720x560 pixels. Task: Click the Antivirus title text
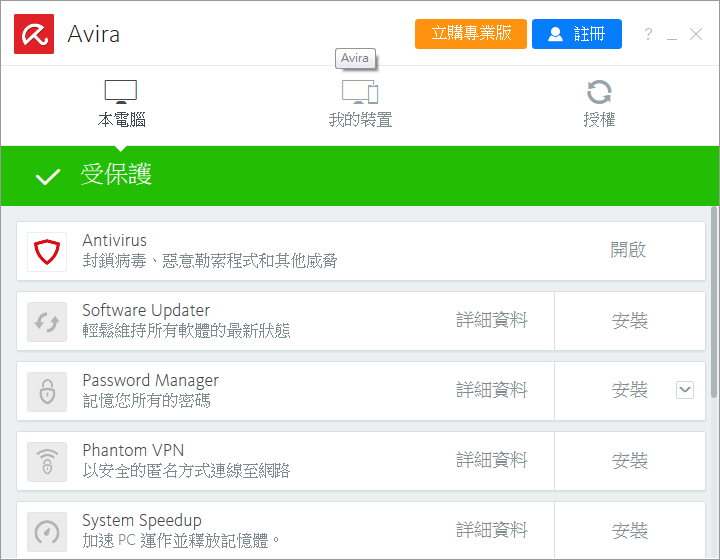pos(114,240)
